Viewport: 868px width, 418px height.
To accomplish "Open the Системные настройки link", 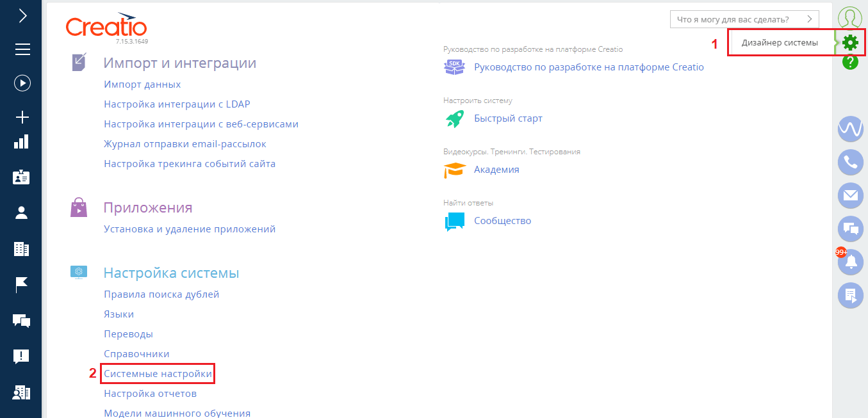I will point(158,373).
